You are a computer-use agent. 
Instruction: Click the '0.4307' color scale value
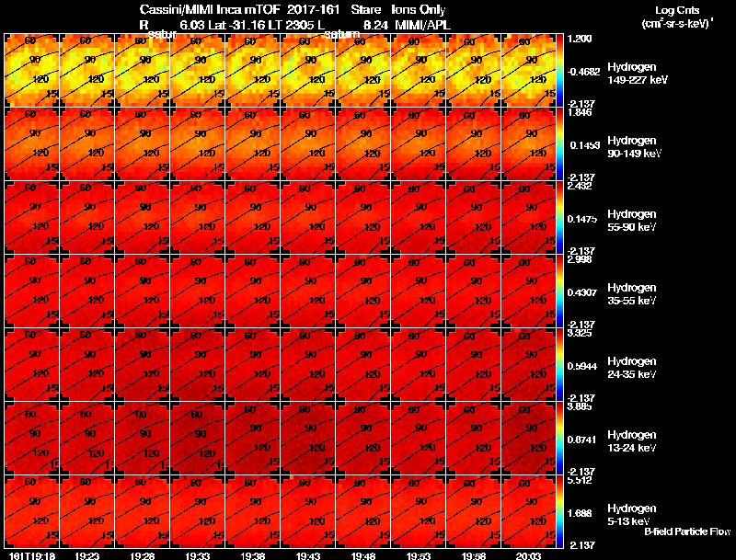581,292
